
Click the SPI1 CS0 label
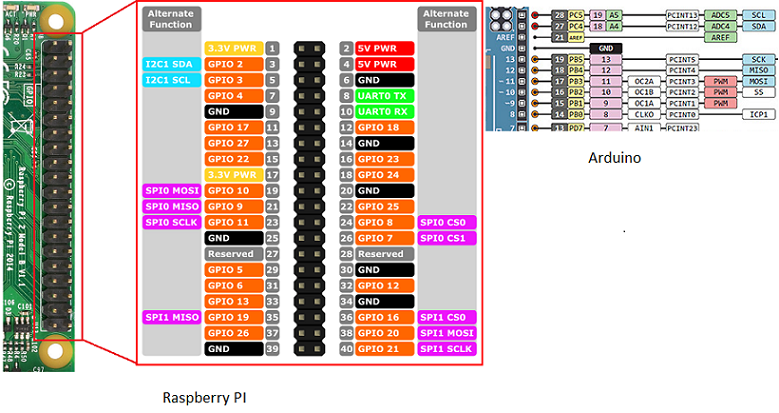(447, 317)
